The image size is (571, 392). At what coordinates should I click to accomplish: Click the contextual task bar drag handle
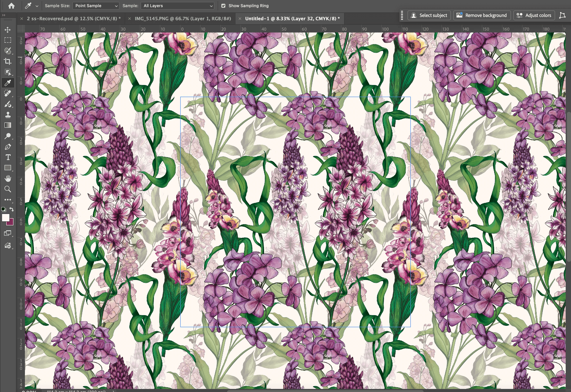[x=402, y=15]
